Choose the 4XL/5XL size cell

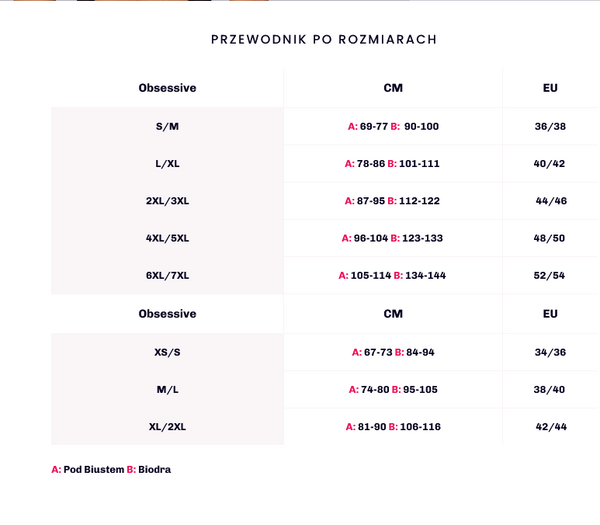(x=167, y=238)
